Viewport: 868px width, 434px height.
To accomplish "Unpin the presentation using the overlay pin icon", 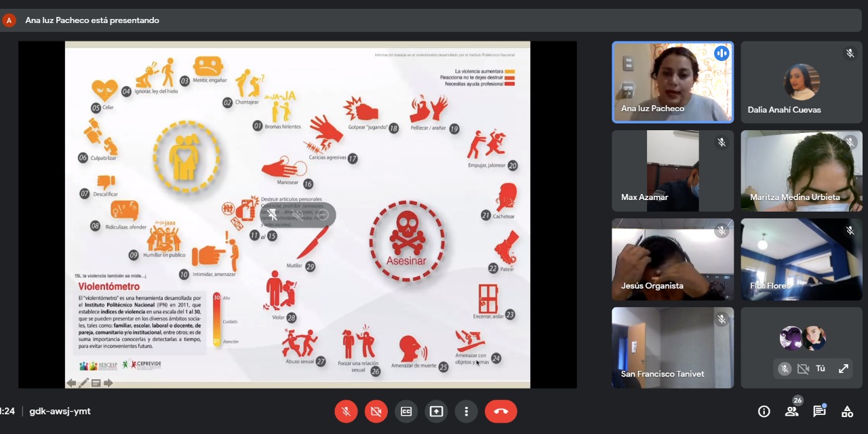I will 273,215.
